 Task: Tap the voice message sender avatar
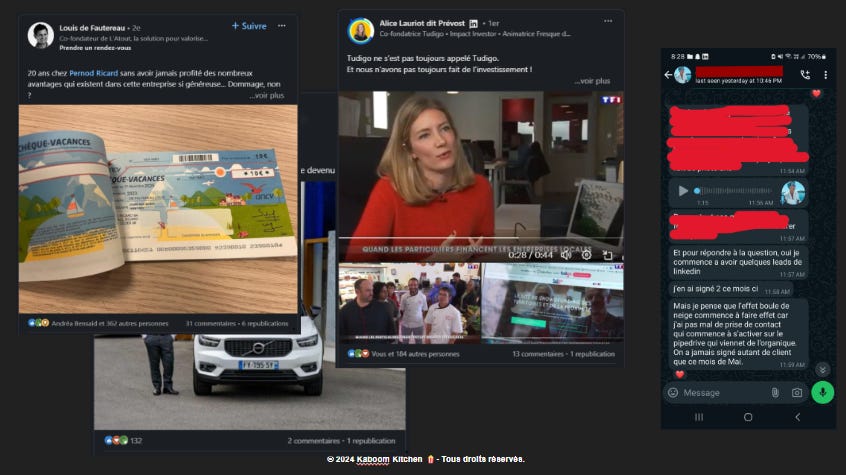click(x=793, y=193)
